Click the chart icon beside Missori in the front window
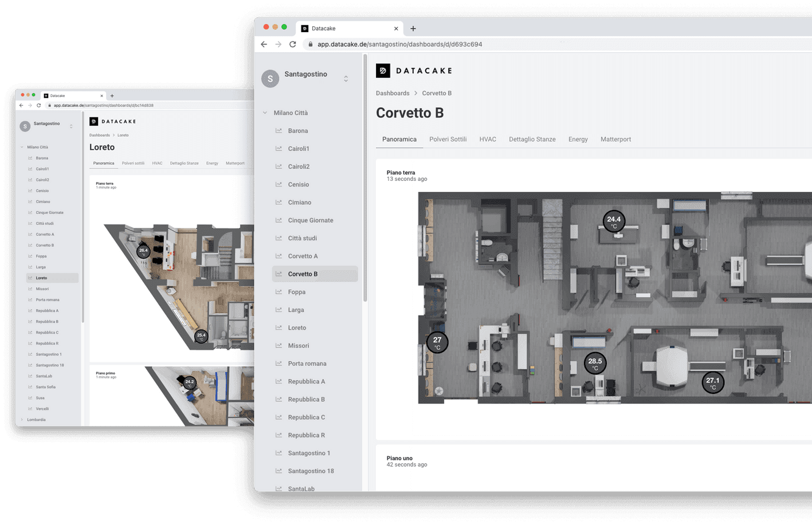The width and height of the screenshot is (812, 525). pos(279,346)
